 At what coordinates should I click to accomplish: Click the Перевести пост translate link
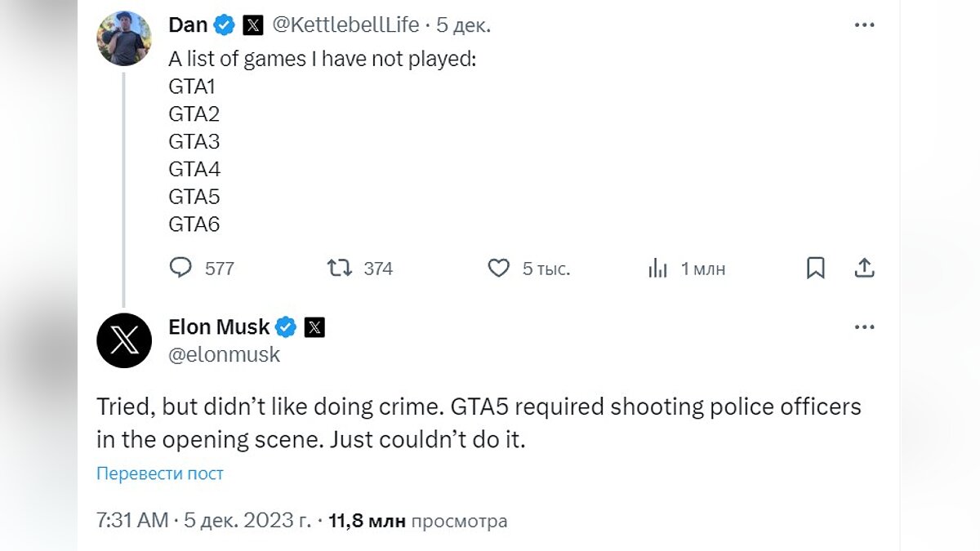pos(160,473)
